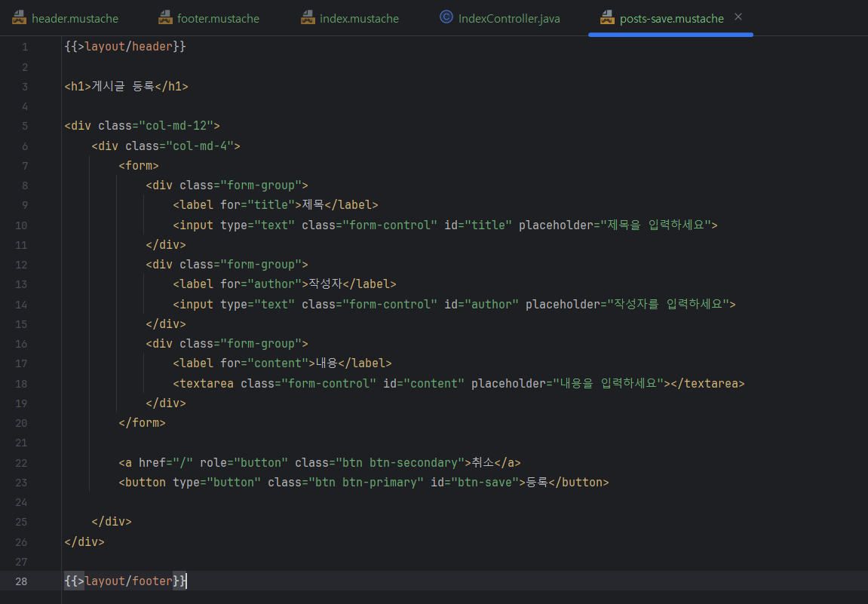This screenshot has width=868, height=604.
Task: Click the "author" for attribute on line 13
Action: [275, 284]
